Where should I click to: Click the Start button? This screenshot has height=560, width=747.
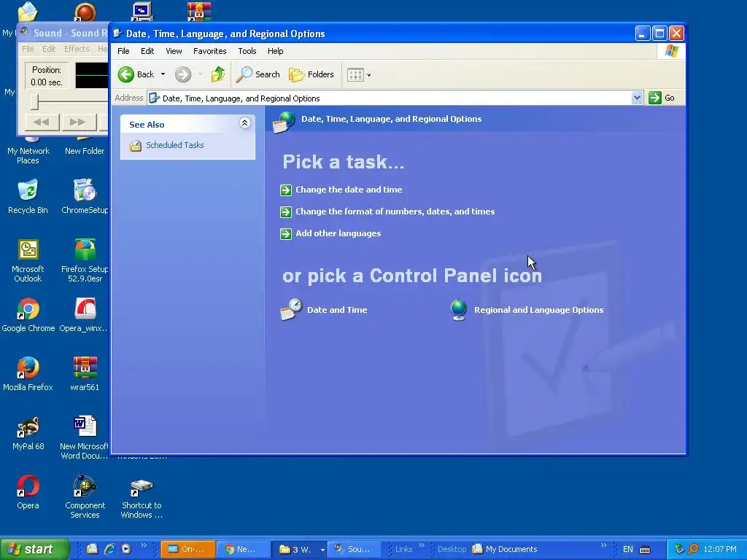(34, 549)
